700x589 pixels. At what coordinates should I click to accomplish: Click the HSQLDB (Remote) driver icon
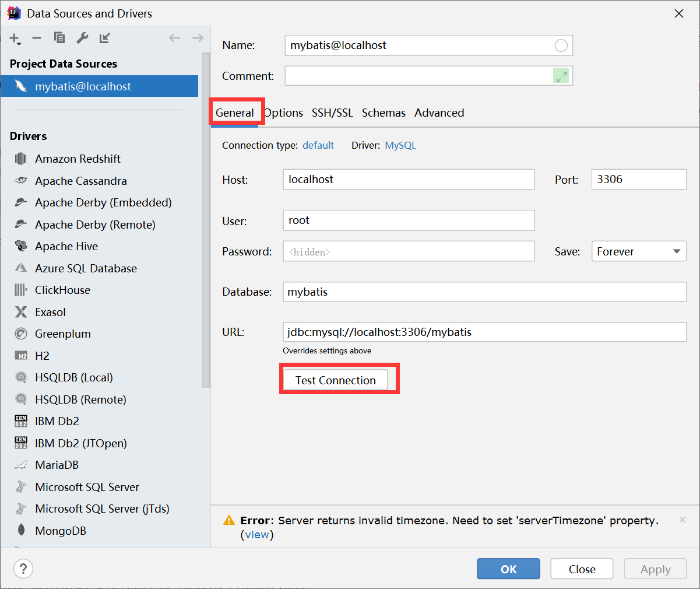(x=21, y=399)
